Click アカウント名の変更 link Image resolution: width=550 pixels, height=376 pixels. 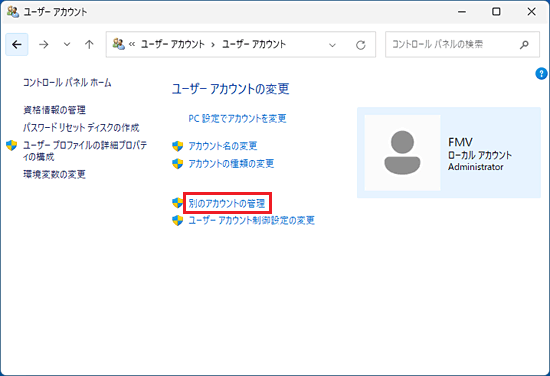coord(223,146)
